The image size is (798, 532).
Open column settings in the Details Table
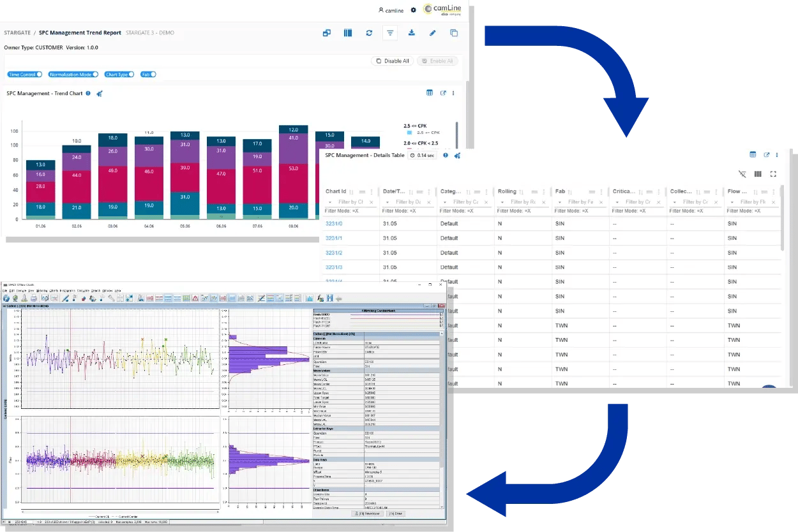coord(758,174)
